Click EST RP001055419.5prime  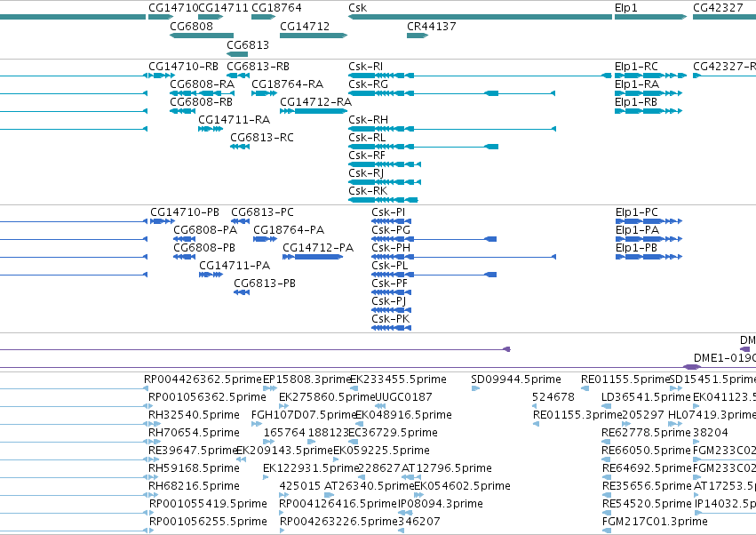(x=208, y=504)
